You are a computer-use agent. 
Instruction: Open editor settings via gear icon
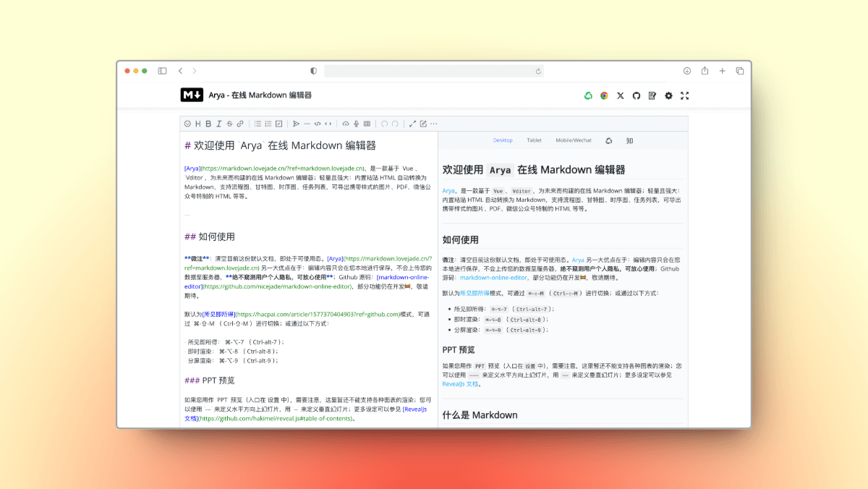[x=668, y=95]
